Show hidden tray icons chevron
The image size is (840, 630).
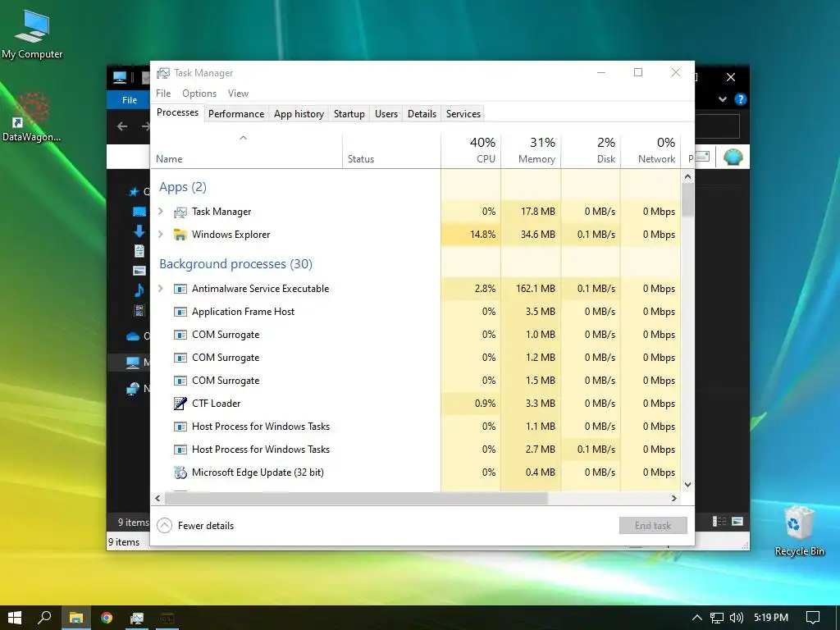696,618
